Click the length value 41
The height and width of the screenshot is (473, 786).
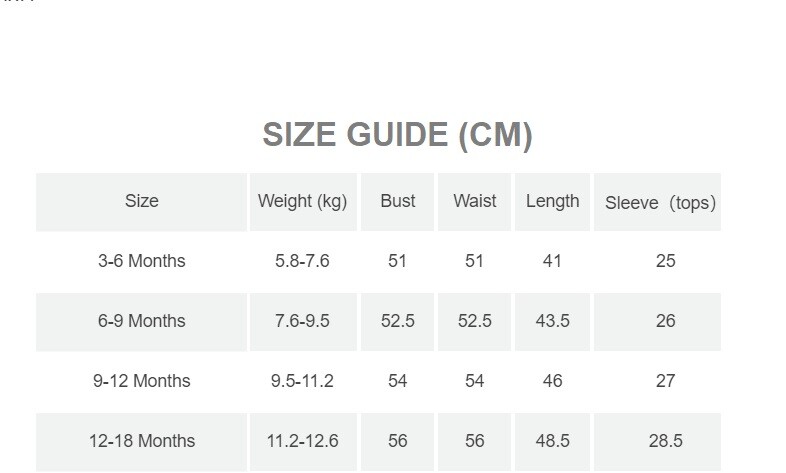552,261
